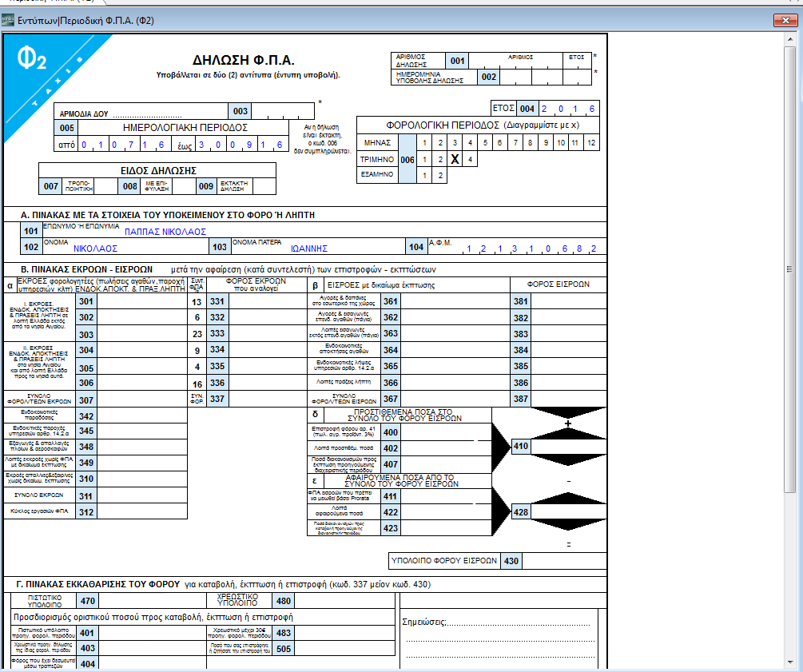Click the ΔΗΛΩΣΗ Φ.Π.Α. heading
803x672 pixels.
coord(243,60)
